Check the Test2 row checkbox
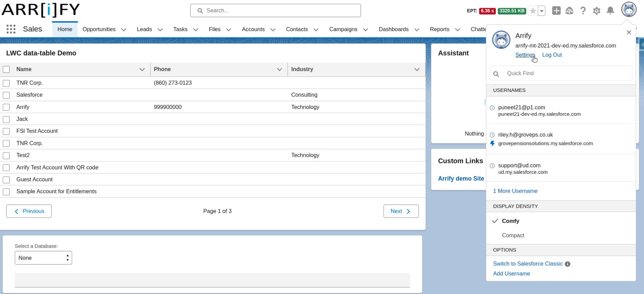The height and width of the screenshot is (294, 644). [6, 155]
